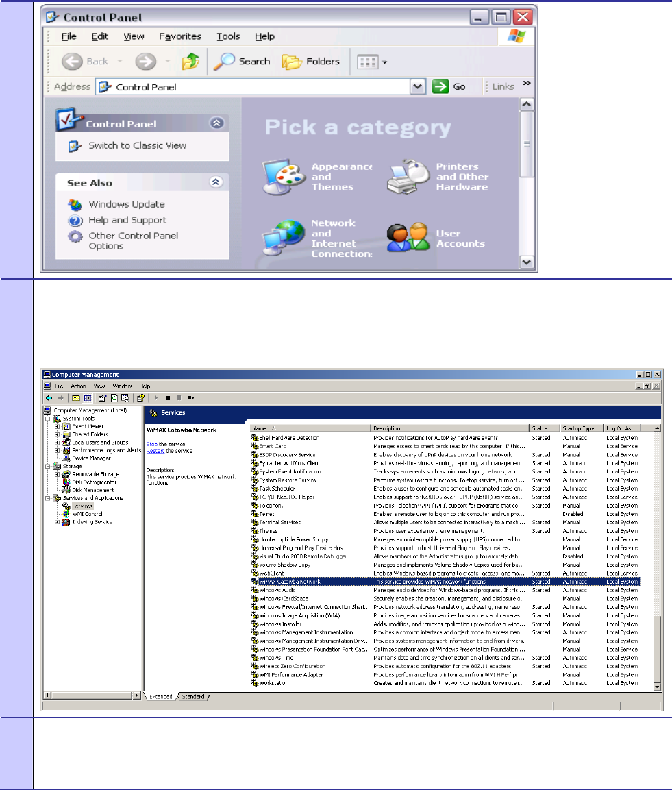Expand the Indexing Service tree node
The image size is (672, 790).
tap(58, 523)
